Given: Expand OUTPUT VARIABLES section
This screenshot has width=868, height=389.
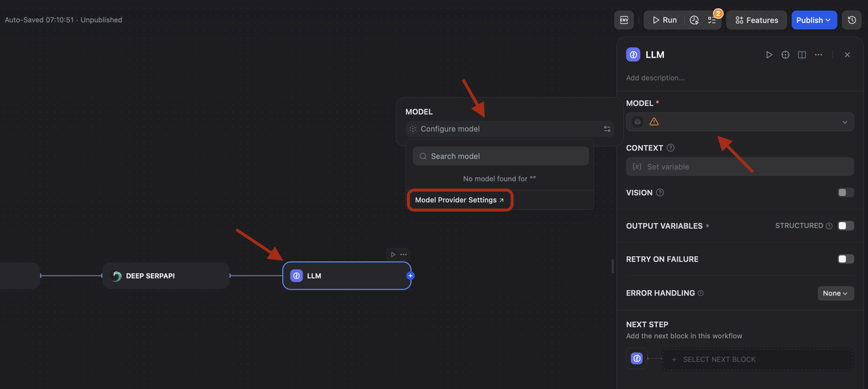Looking at the screenshot, I should [x=667, y=226].
